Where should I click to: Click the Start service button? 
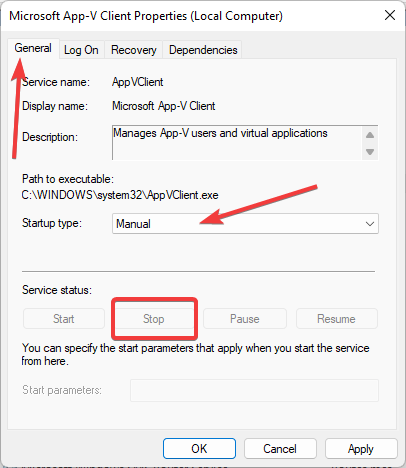click(x=64, y=319)
